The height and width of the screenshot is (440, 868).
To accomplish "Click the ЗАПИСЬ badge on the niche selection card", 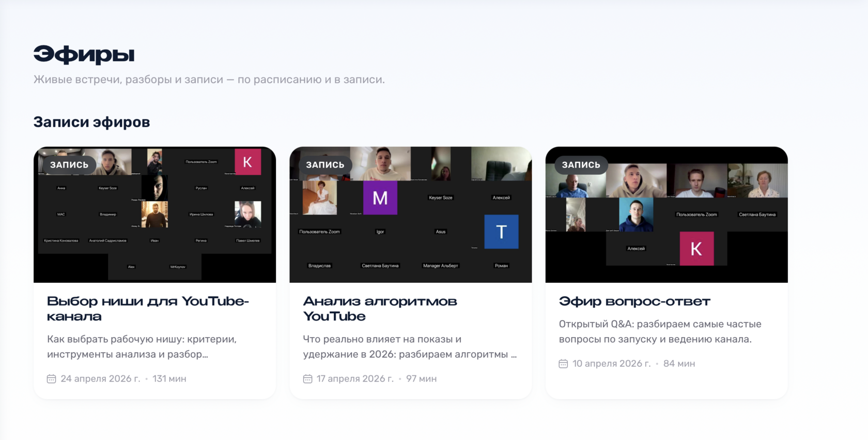I will [x=69, y=165].
